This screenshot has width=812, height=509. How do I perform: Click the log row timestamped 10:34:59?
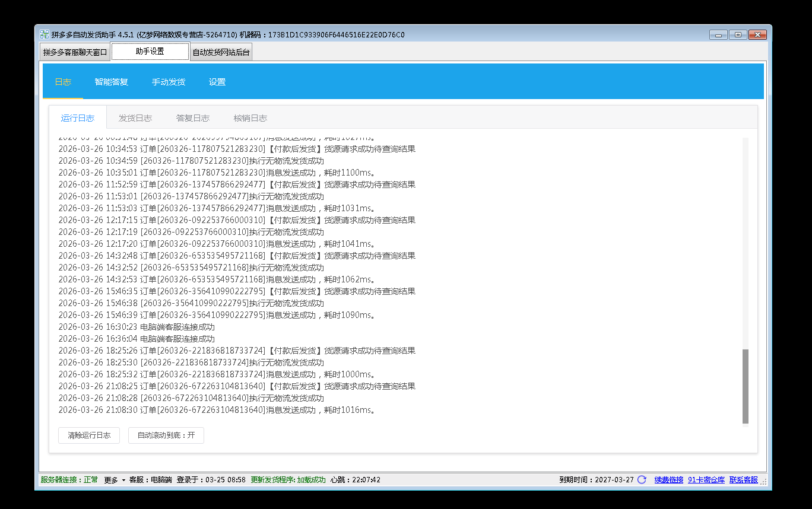click(x=191, y=161)
